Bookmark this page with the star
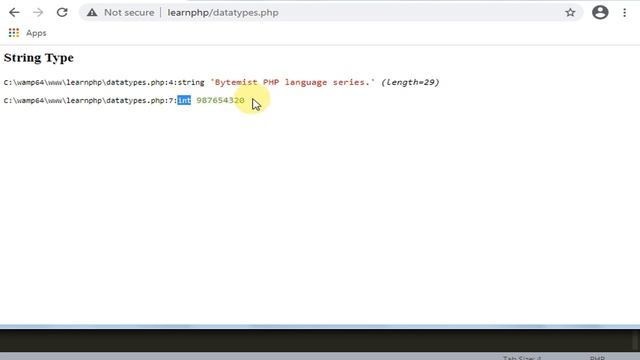The height and width of the screenshot is (360, 640). point(570,13)
